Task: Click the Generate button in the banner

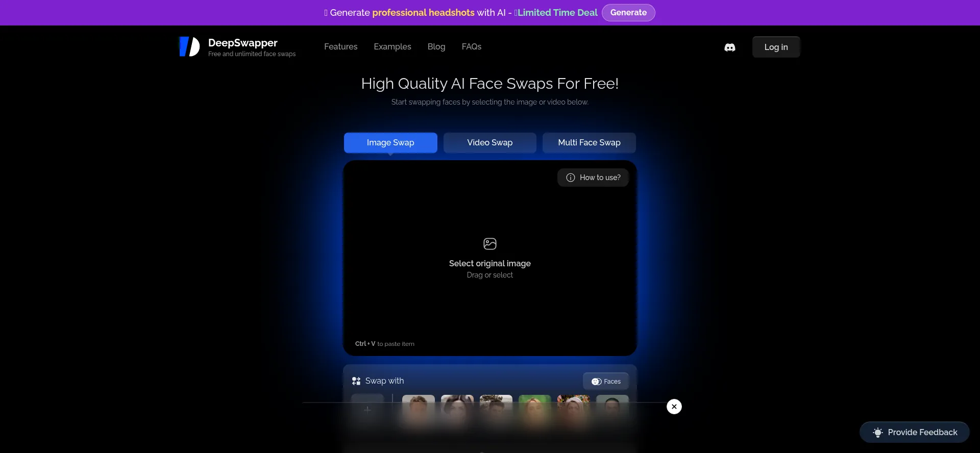Action: [628, 13]
